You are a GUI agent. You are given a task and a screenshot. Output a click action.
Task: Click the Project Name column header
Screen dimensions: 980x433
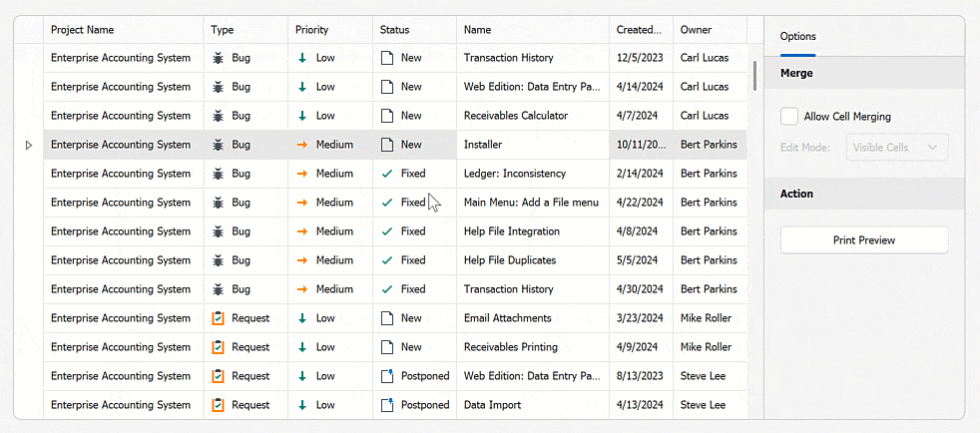(83, 30)
